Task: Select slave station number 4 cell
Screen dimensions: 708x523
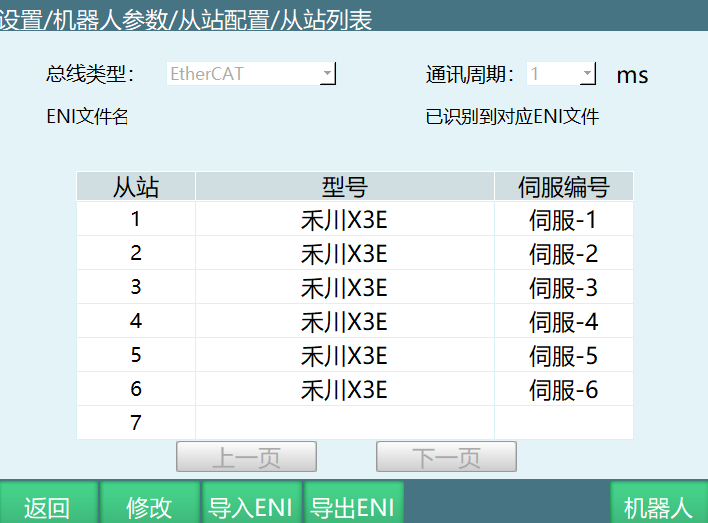Action: click(136, 321)
